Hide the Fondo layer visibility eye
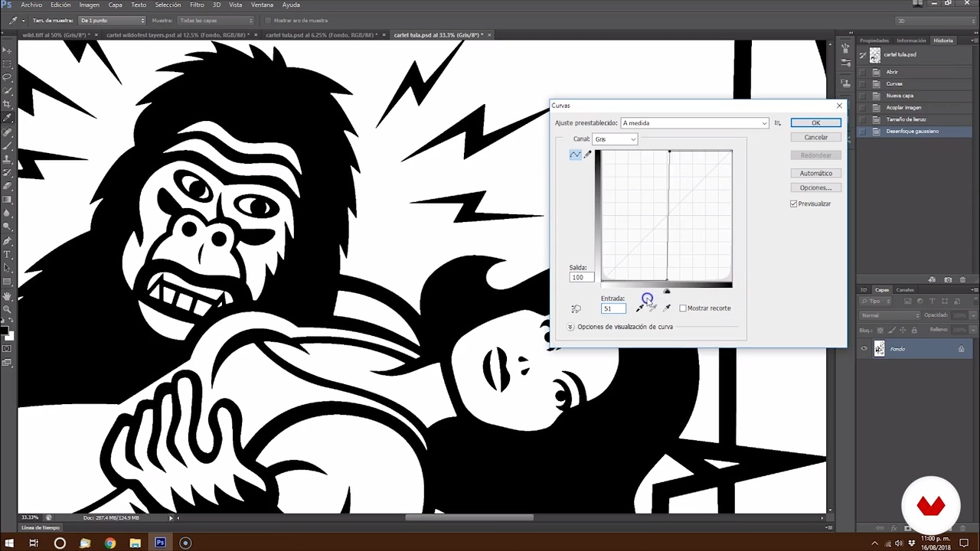980x551 pixels. click(864, 349)
